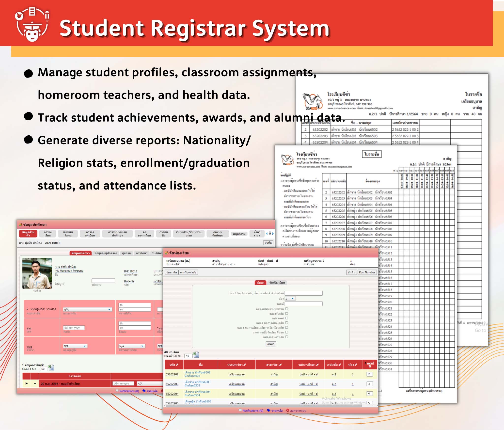Click the blue help tag icon (ช่วยเหลือ)
The image size is (504, 430).
pyautogui.click(x=268, y=410)
